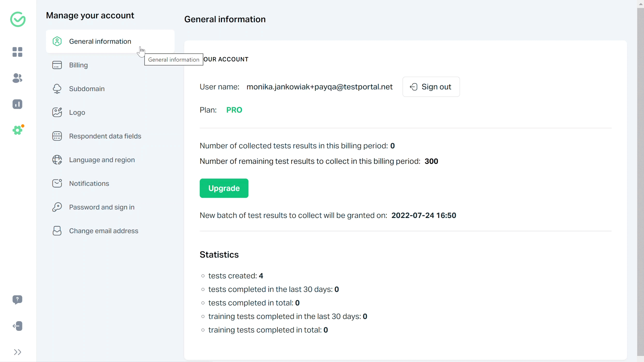The height and width of the screenshot is (362, 644).
Task: Click the Language and region globe icon
Action: tap(57, 160)
